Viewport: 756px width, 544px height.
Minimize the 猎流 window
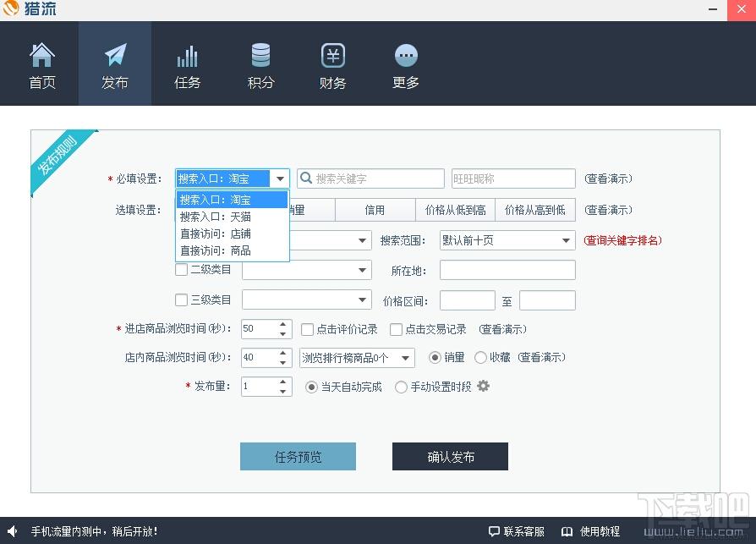tap(713, 9)
